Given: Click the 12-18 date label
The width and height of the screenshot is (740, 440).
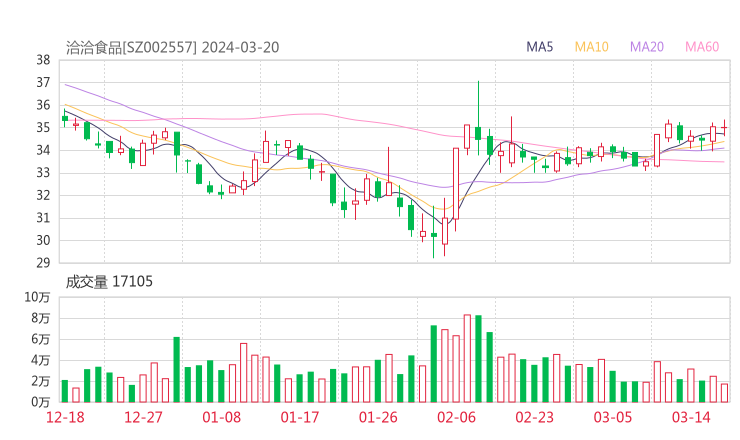Looking at the screenshot, I should pyautogui.click(x=65, y=417).
